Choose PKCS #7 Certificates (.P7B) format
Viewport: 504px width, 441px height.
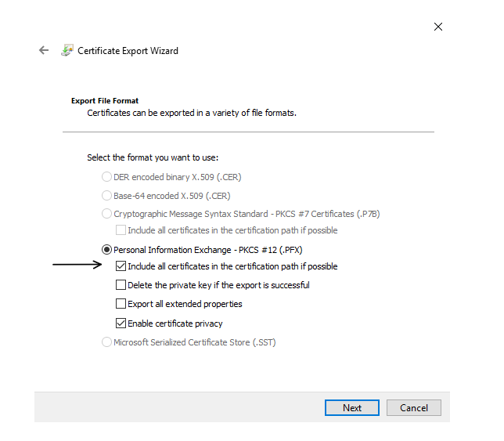click(107, 214)
